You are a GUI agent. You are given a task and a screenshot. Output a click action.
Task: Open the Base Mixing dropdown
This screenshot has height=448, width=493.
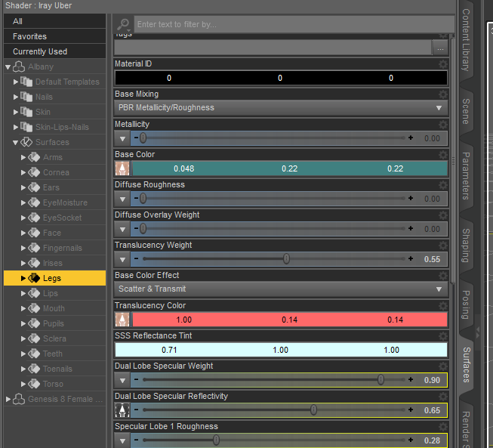[x=281, y=108]
